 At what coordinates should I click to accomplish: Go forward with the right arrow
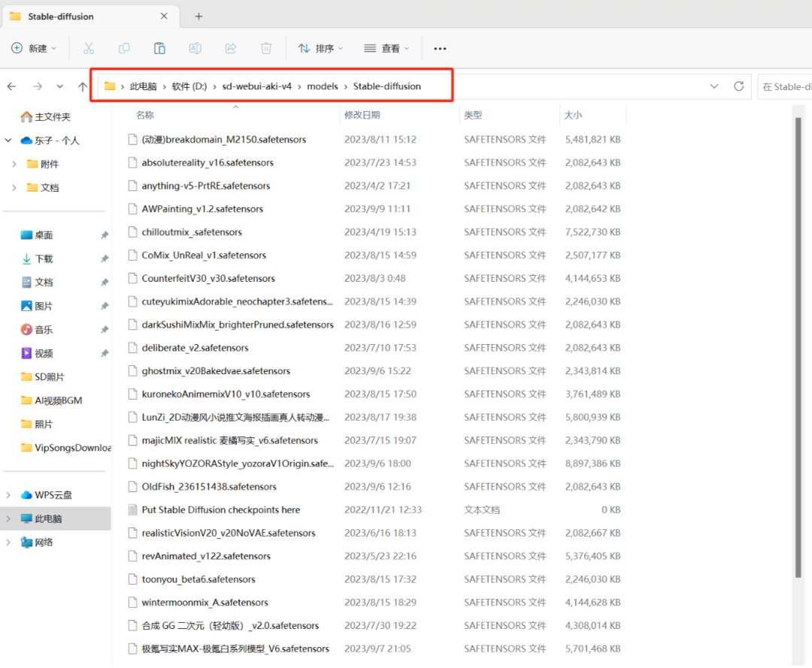pos(38,86)
